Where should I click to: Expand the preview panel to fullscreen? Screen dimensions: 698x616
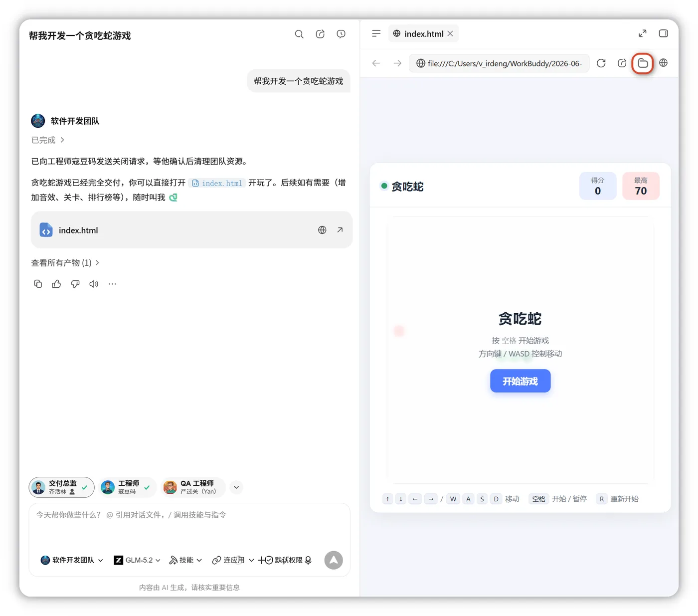[x=643, y=33]
